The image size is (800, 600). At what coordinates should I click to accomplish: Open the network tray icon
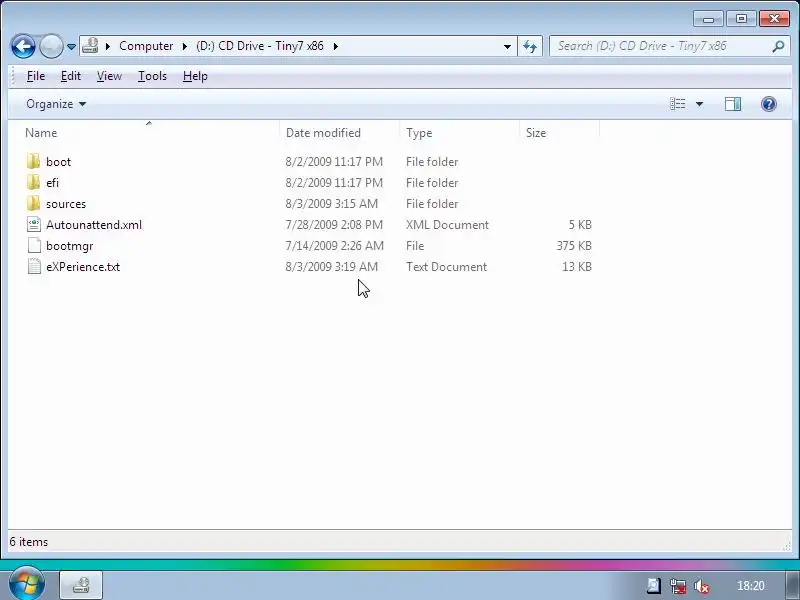point(678,586)
